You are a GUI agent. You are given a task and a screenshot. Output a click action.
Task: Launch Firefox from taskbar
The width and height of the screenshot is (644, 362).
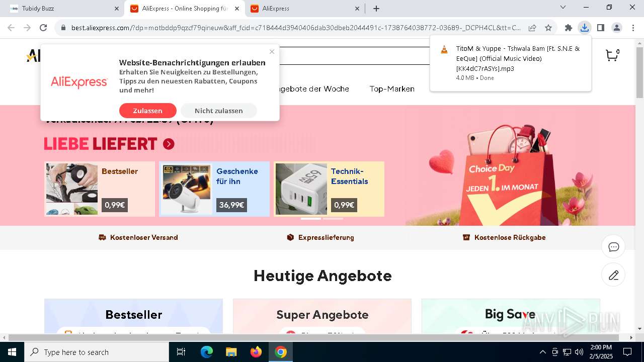(256, 352)
